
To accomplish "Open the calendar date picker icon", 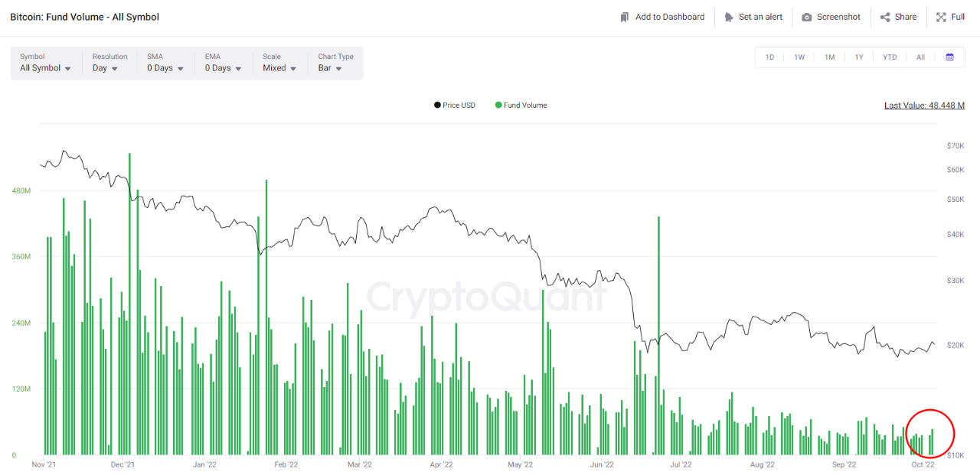I will coord(949,57).
